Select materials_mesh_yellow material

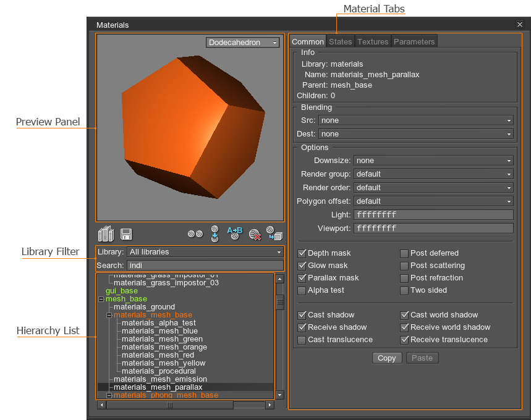click(163, 363)
